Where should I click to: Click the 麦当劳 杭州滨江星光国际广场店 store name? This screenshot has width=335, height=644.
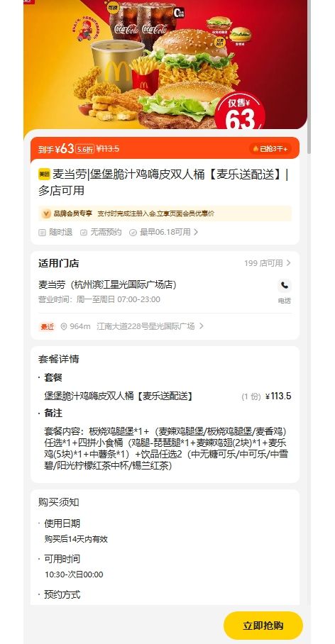[107, 284]
